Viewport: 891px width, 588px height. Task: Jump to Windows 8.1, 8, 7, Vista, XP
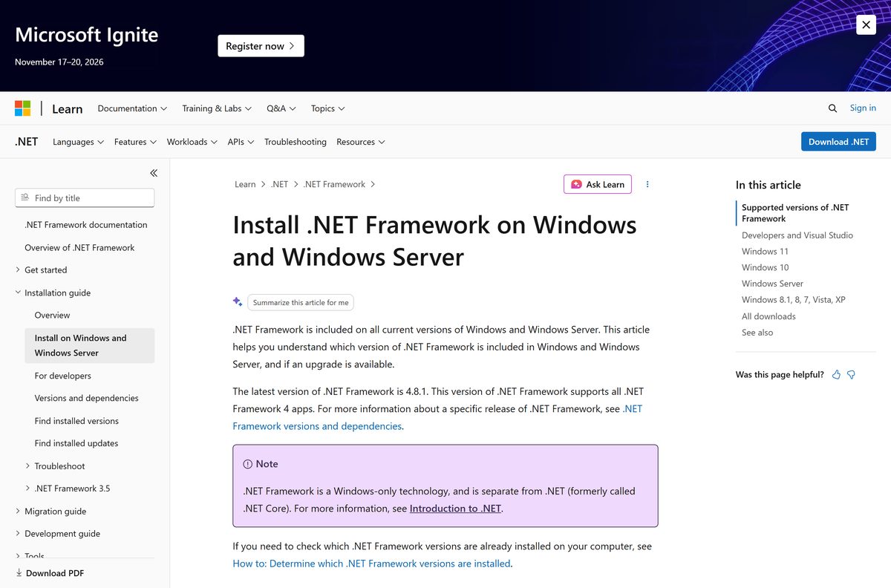click(x=794, y=300)
